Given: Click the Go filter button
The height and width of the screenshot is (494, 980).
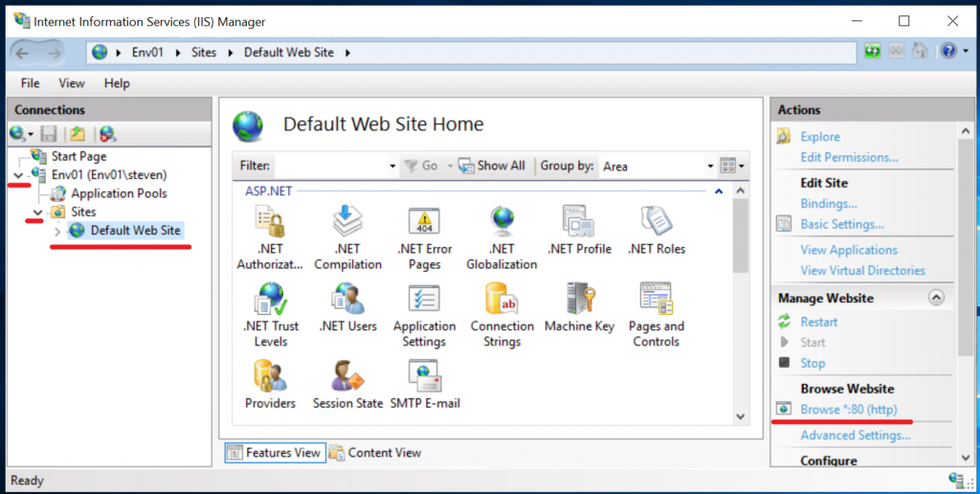Looking at the screenshot, I should pos(421,166).
